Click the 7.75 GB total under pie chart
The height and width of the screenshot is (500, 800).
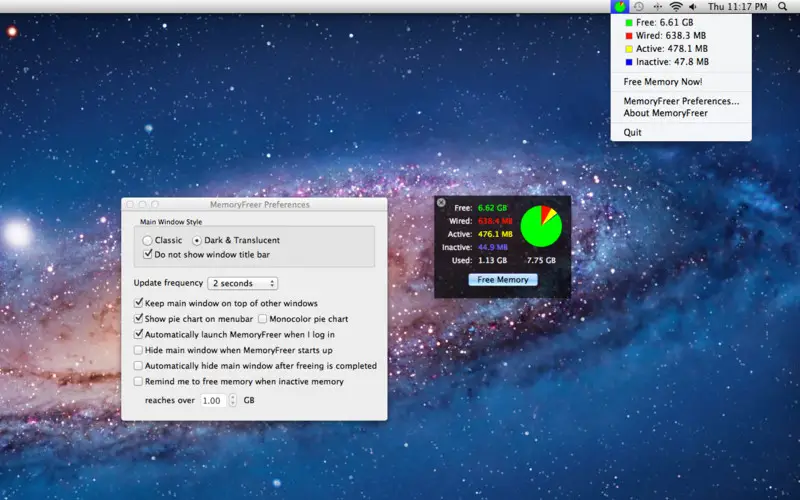(541, 261)
